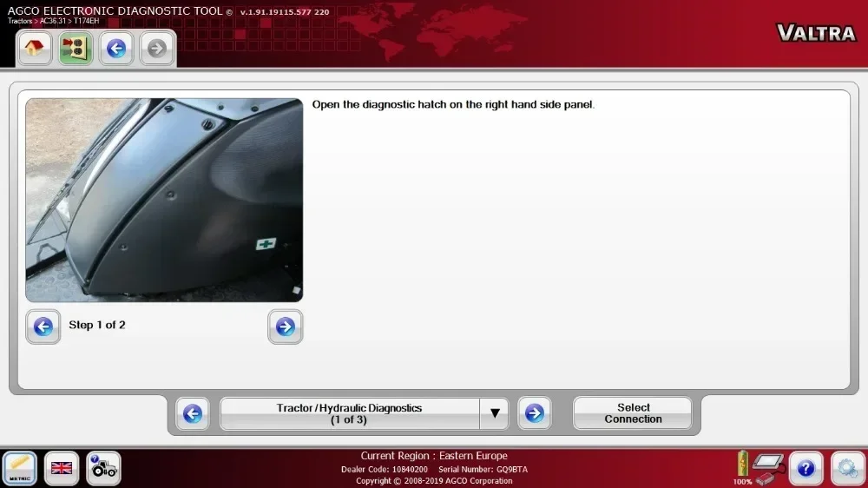This screenshot has width=868, height=488.
Task: Advance to next step arrow below the photo
Action: [285, 326]
